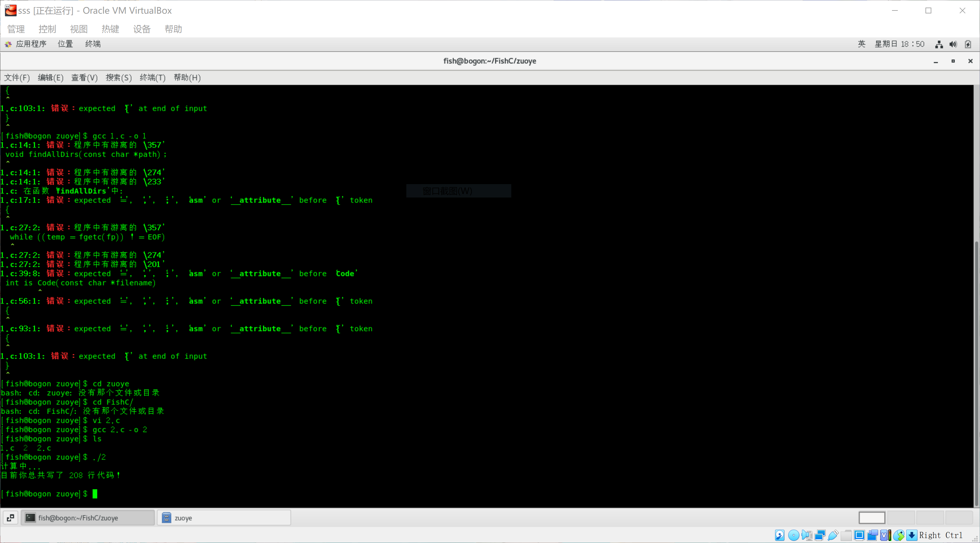Click the network adapters status icon
The width and height of the screenshot is (980, 543).
[x=820, y=535]
